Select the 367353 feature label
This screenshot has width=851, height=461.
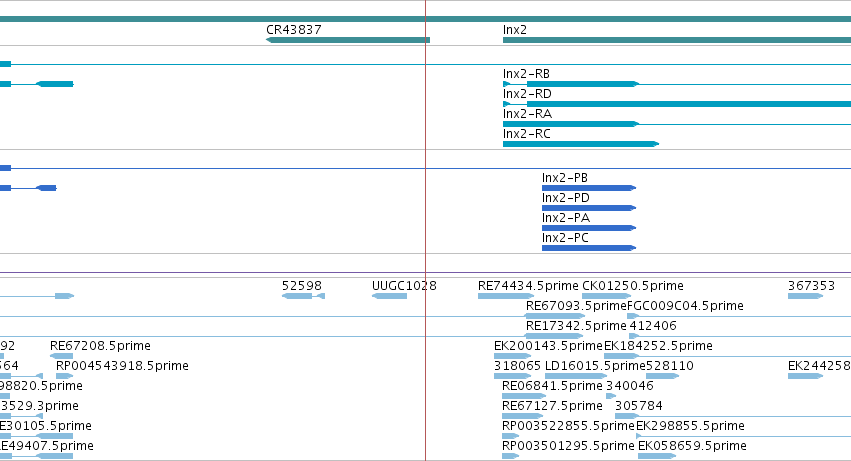click(x=811, y=286)
